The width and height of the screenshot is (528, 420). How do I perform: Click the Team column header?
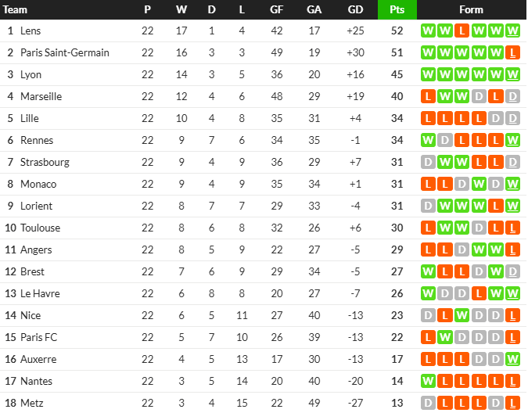[x=15, y=9]
